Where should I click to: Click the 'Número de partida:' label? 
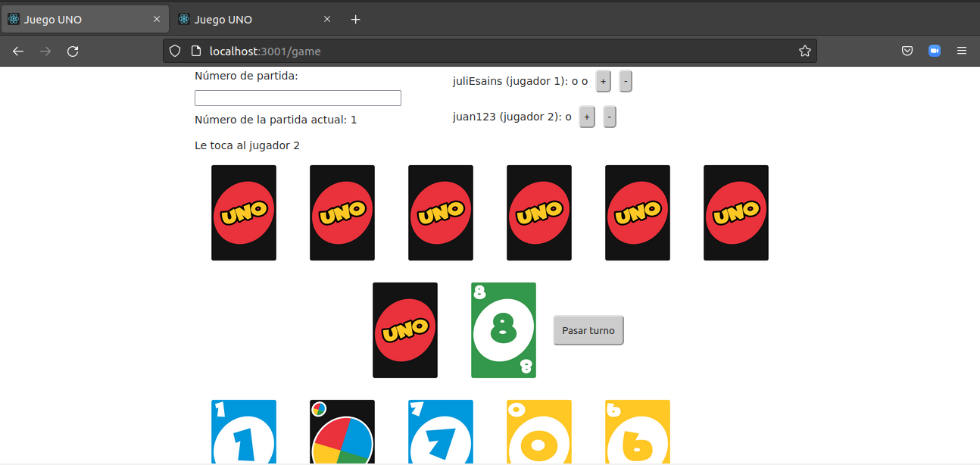point(246,76)
